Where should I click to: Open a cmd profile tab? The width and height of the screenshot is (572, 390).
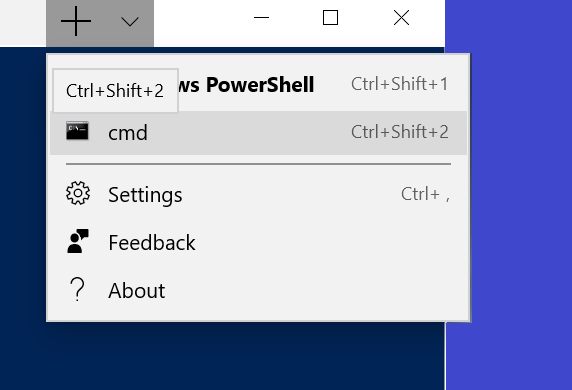(258, 132)
